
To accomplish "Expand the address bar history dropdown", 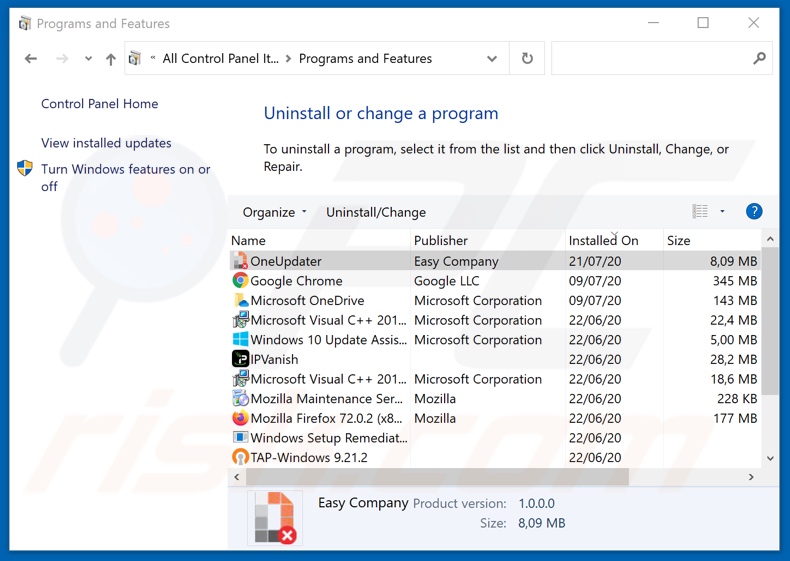I will coord(492,59).
